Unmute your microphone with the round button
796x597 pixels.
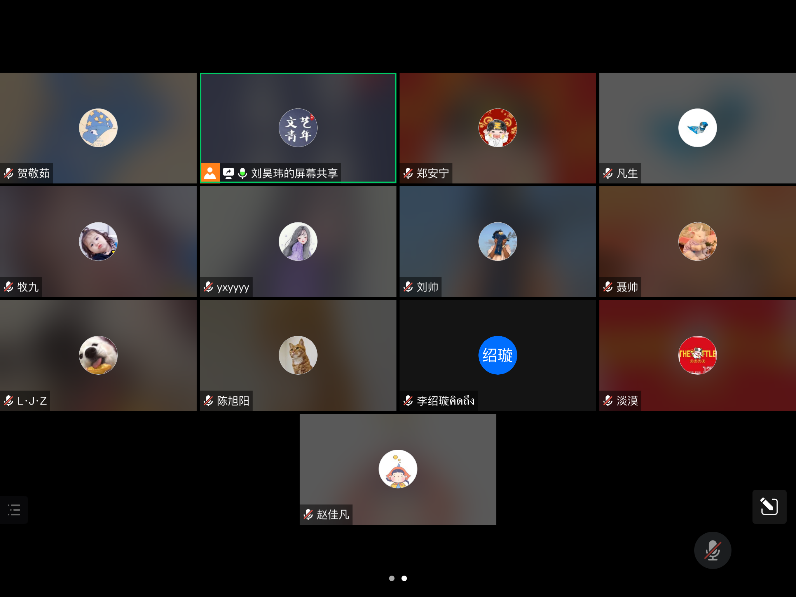pyautogui.click(x=712, y=550)
